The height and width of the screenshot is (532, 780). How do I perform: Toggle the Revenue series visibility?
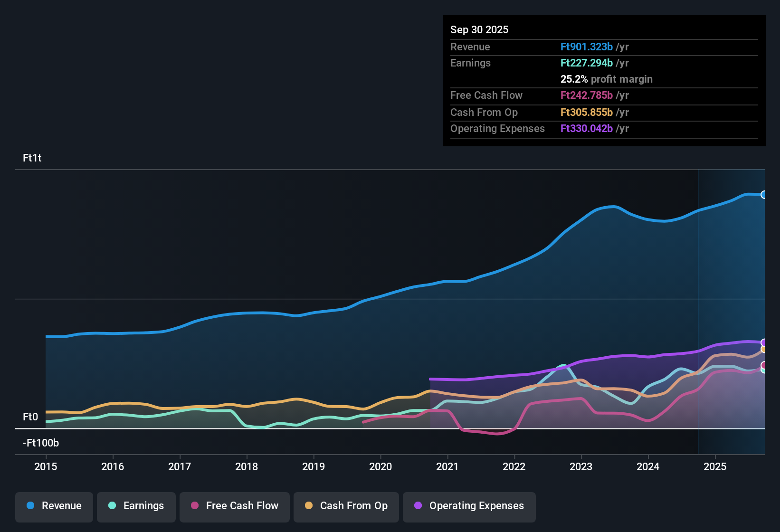54,506
